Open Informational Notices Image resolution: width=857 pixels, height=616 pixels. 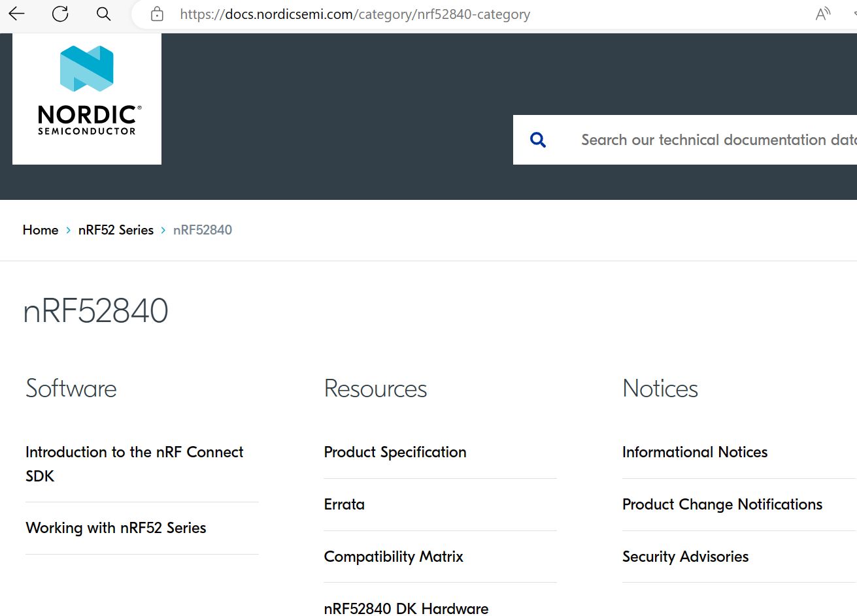(695, 452)
